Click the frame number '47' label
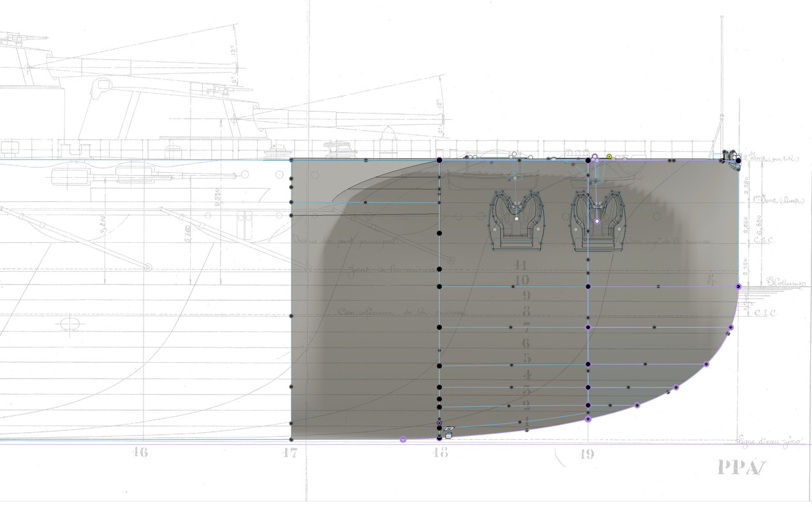The height and width of the screenshot is (510, 812). pyautogui.click(x=290, y=453)
